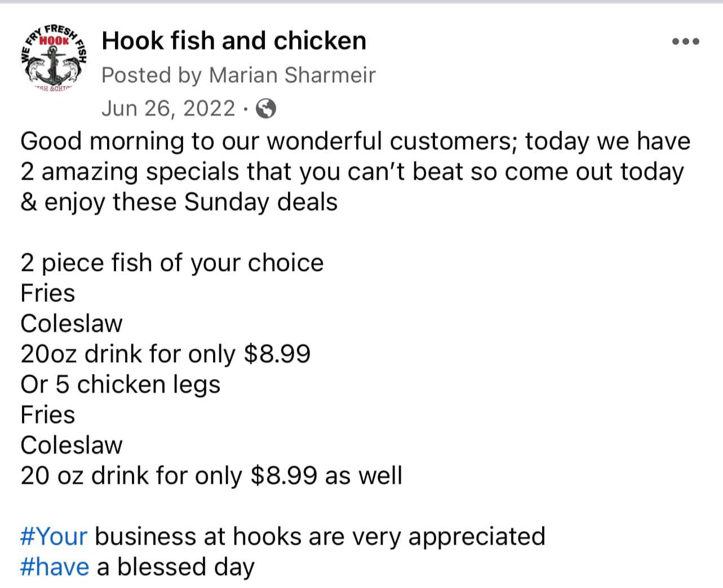Screen dimensions: 723x588
Task: Click 'business at hooks are very appreciated' text
Action: tap(320, 536)
